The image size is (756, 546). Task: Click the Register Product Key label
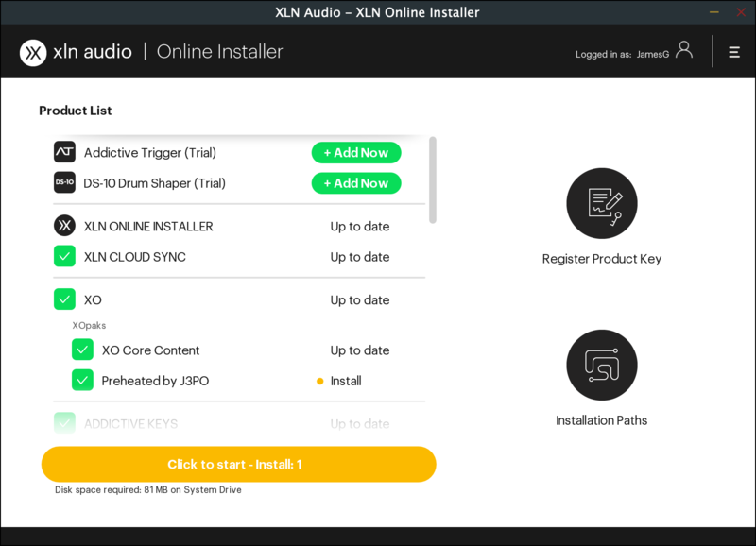tap(602, 259)
